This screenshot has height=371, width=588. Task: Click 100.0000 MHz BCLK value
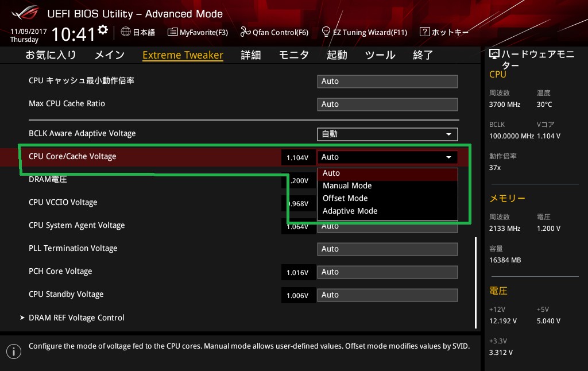[512, 136]
